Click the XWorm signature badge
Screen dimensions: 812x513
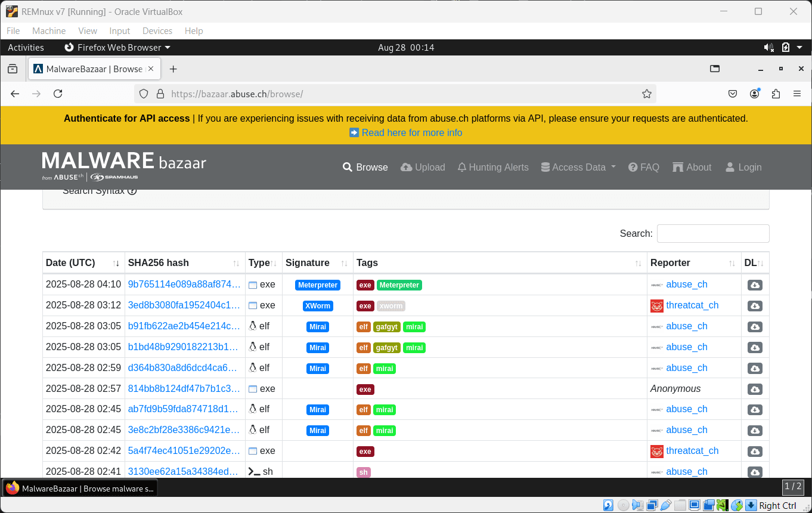pyautogui.click(x=318, y=306)
